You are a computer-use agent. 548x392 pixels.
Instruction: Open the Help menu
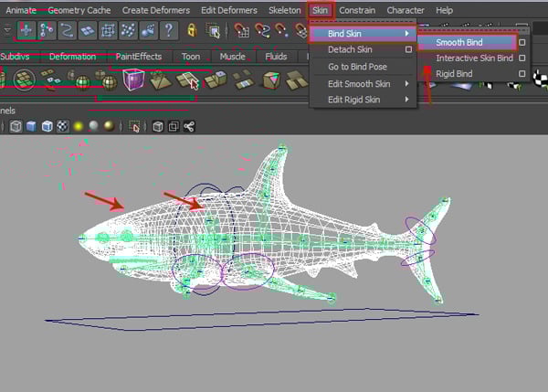(x=444, y=10)
